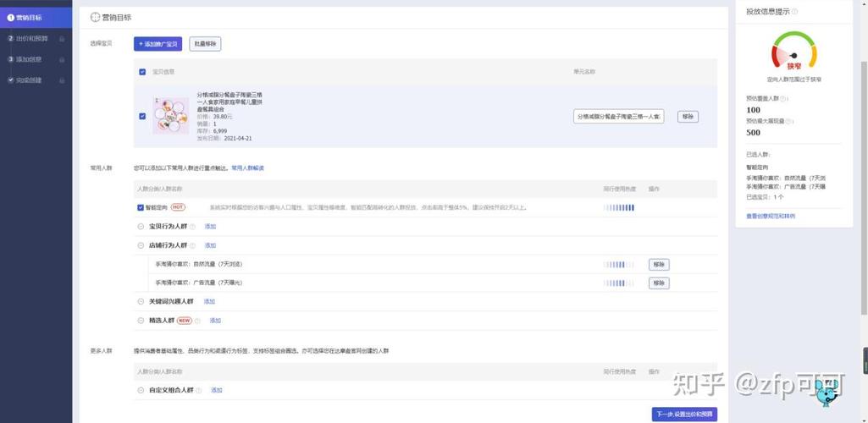Click the 单元名称 input field

(x=618, y=117)
